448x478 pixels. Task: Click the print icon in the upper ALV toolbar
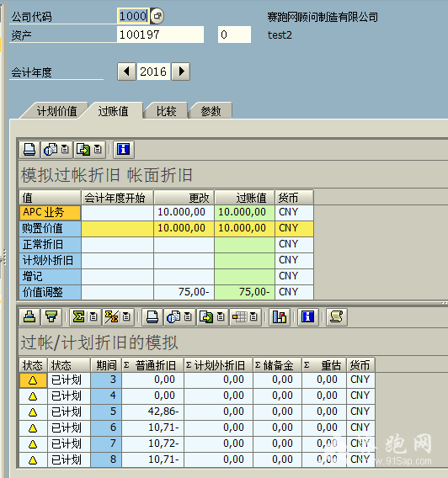[x=29, y=150]
